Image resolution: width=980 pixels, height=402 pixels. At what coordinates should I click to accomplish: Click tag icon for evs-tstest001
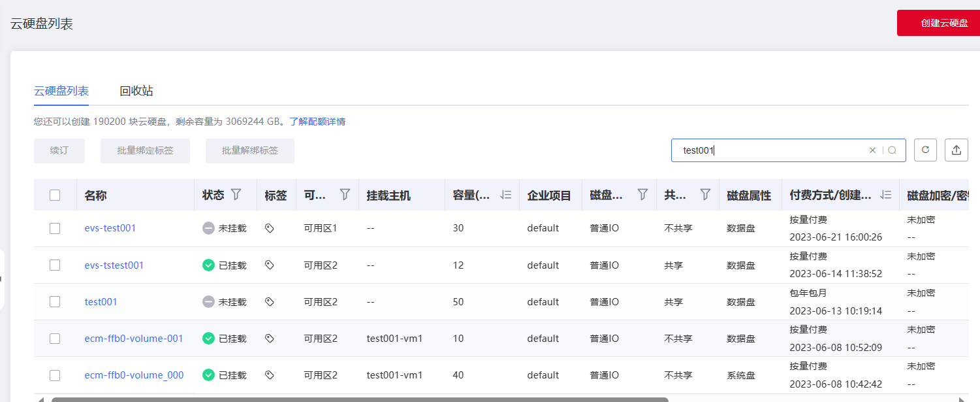click(269, 265)
